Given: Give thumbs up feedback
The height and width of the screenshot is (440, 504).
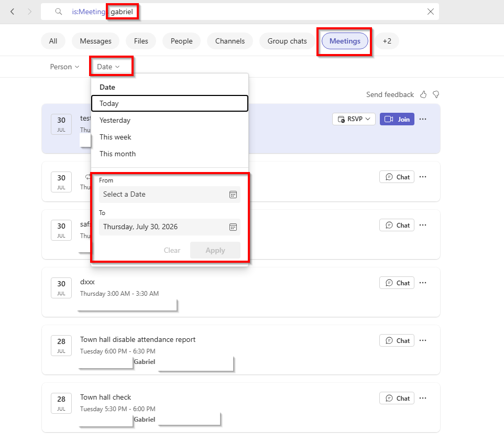Looking at the screenshot, I should point(423,94).
